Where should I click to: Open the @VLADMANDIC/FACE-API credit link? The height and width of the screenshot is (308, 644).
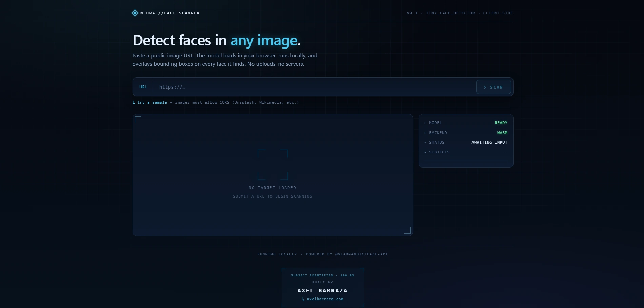point(361,254)
